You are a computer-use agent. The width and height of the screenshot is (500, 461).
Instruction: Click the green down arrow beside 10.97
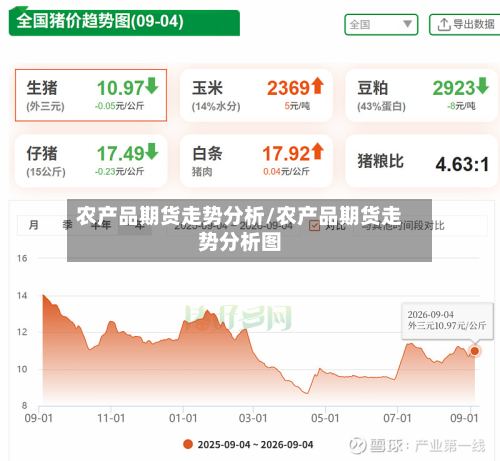click(x=152, y=86)
